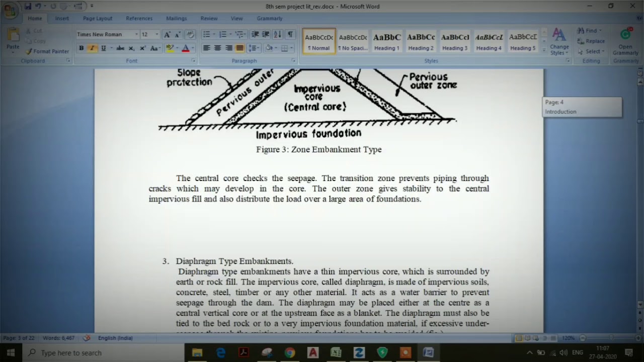
Task: Open the References tab
Action: coord(139,19)
